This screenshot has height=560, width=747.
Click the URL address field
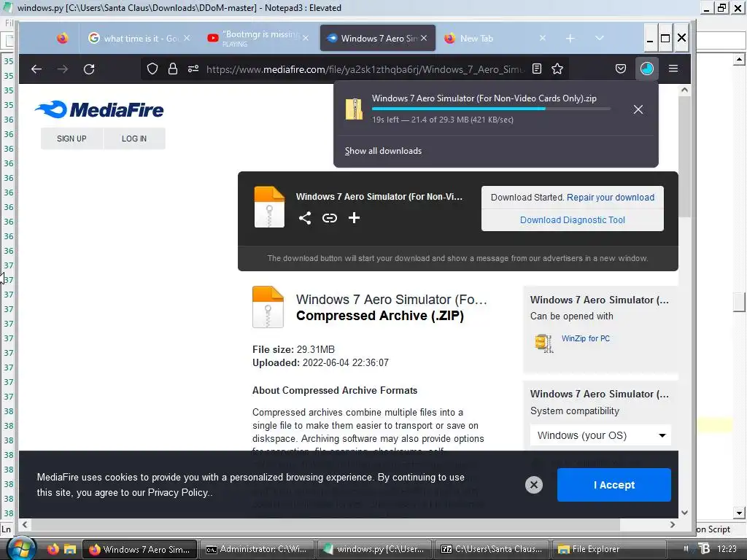pos(365,69)
